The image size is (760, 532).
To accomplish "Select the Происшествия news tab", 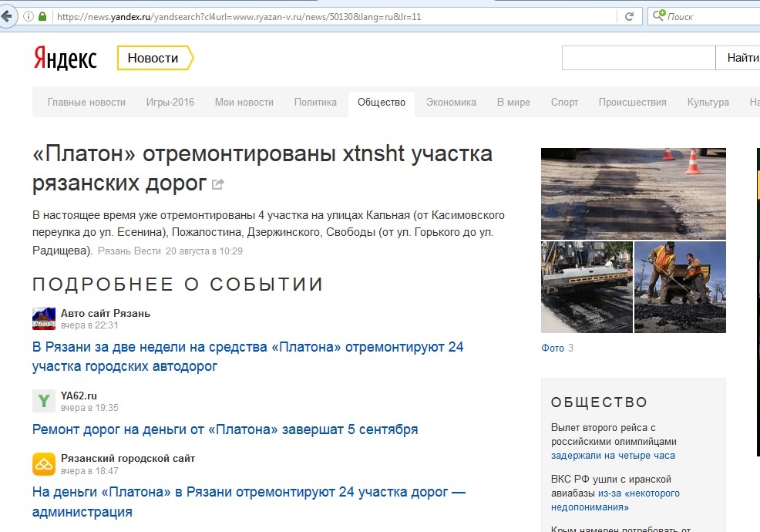I will pyautogui.click(x=632, y=103).
